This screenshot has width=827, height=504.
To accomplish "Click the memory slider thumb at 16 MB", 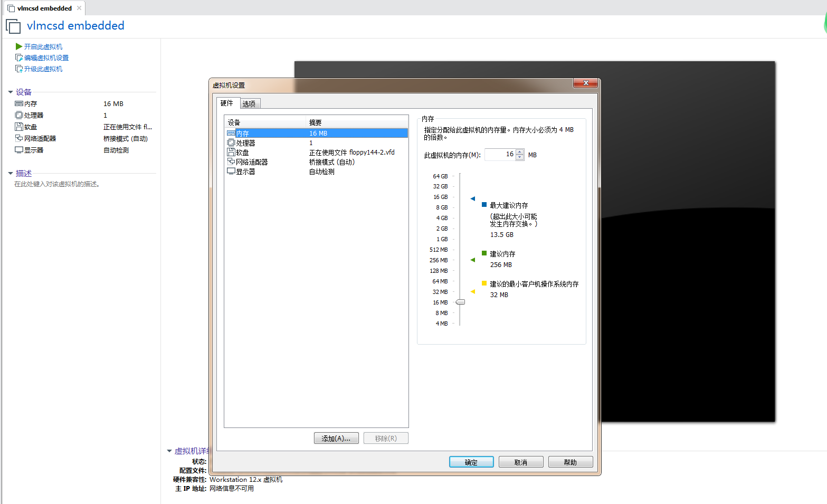I will (x=460, y=302).
